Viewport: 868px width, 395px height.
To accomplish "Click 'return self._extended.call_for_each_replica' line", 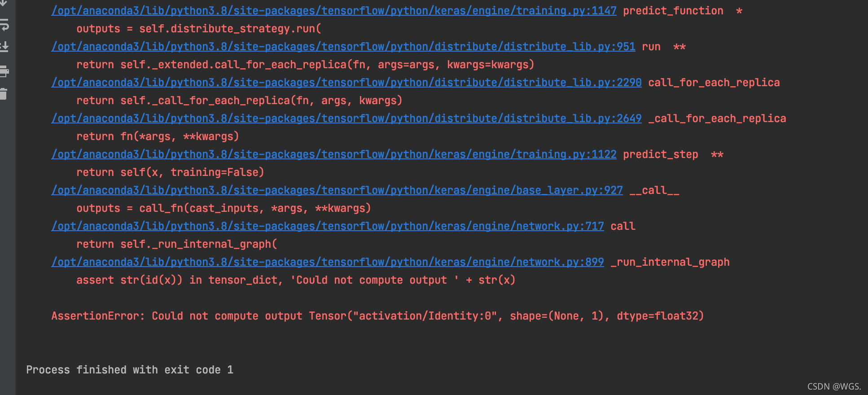I will point(305,65).
